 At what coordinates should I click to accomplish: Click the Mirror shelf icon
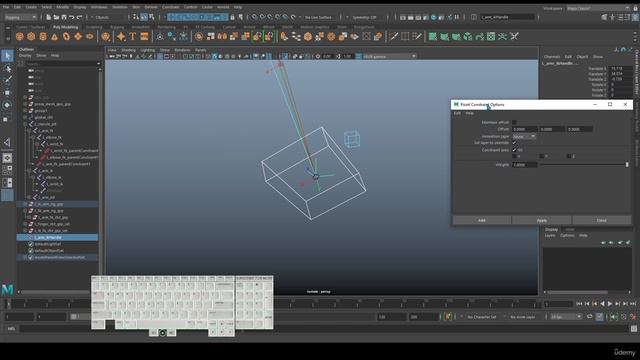click(222, 37)
